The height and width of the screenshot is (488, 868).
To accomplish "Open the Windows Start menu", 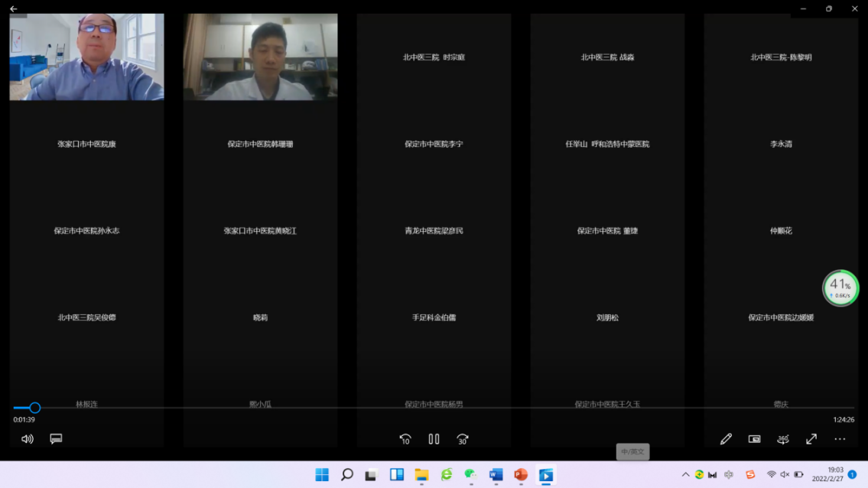I will [x=322, y=475].
